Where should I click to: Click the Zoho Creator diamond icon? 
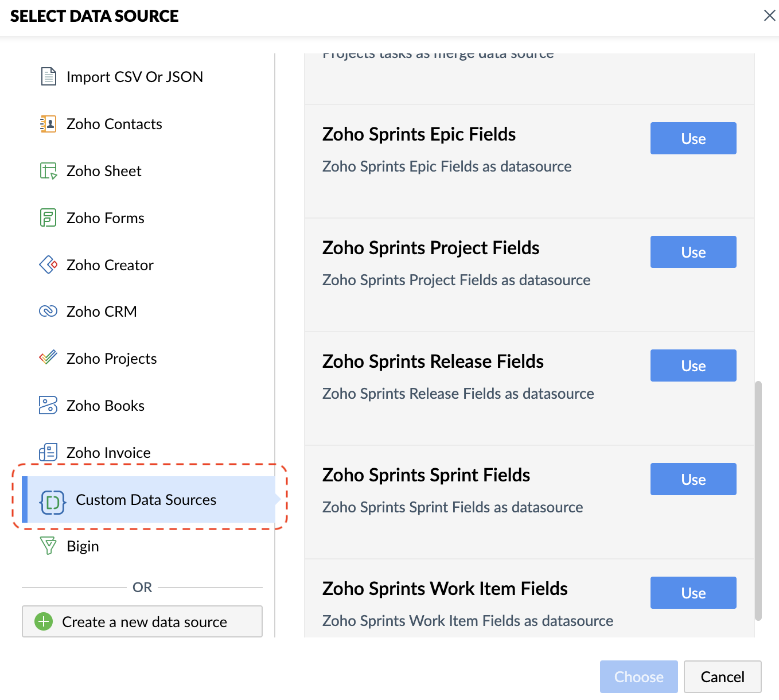[x=48, y=265]
